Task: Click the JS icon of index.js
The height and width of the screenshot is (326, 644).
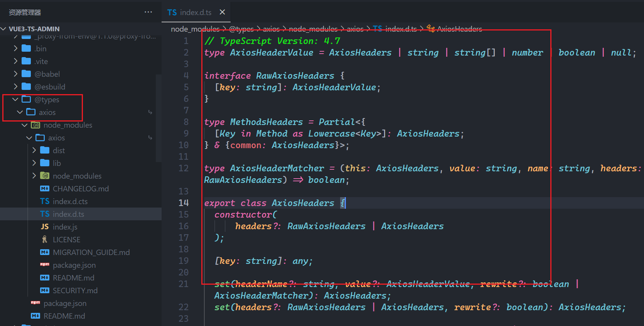Action: tap(45, 226)
